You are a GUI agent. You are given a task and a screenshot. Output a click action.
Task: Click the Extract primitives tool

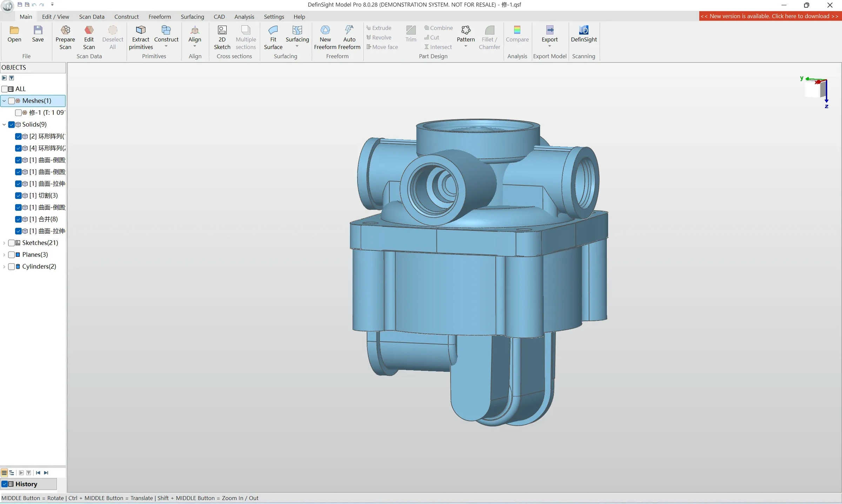pos(141,38)
